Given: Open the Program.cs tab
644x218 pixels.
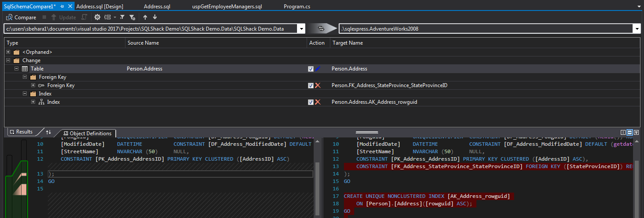Looking at the screenshot, I should tap(297, 7).
